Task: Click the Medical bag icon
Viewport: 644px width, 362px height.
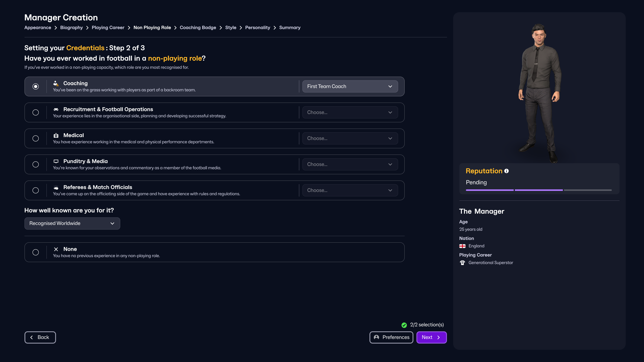Action: tap(56, 135)
